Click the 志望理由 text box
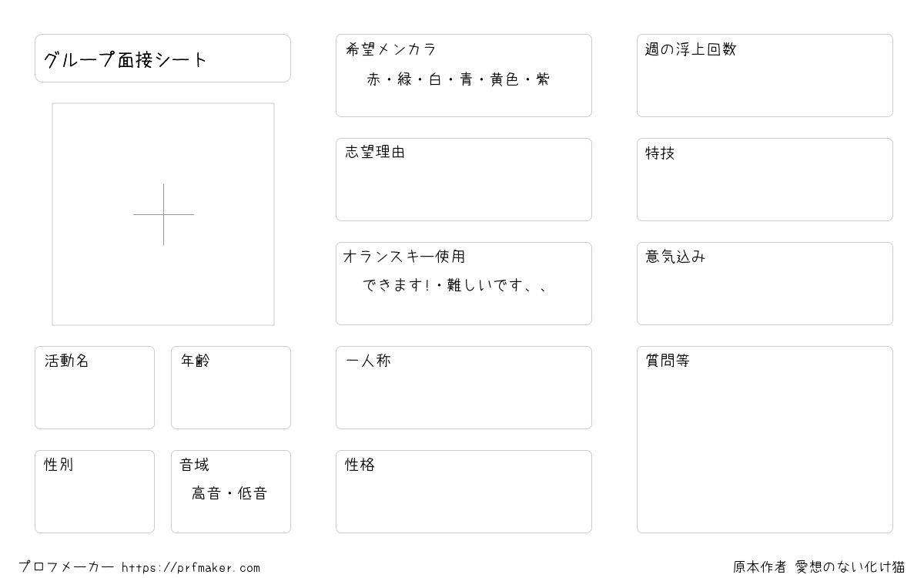This screenshot has width=924, height=578. tap(464, 180)
